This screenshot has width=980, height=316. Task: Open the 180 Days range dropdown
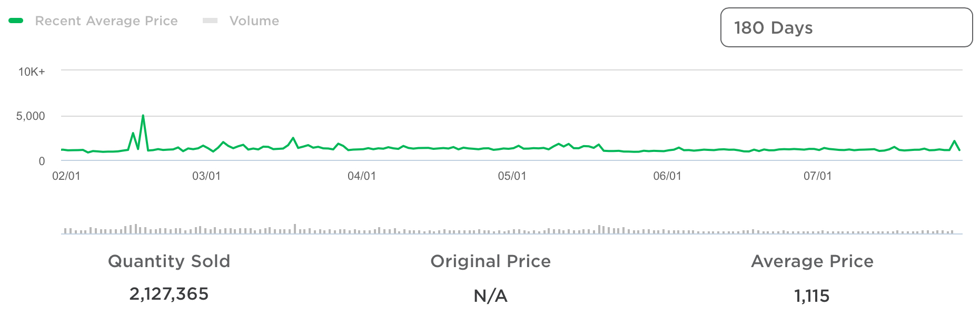click(x=846, y=27)
